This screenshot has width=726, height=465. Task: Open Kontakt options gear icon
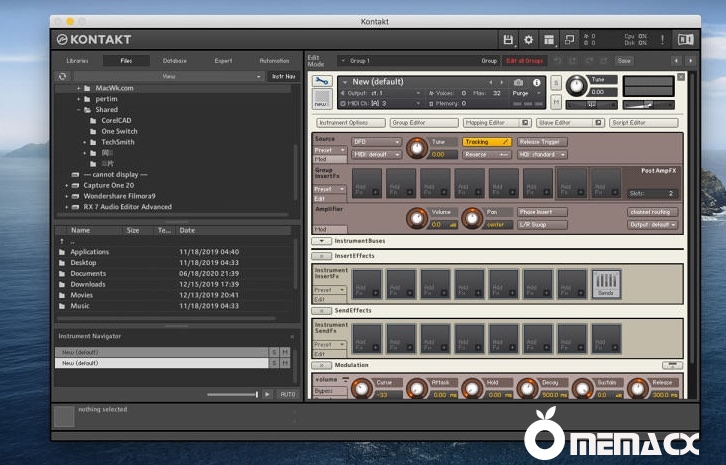528,40
